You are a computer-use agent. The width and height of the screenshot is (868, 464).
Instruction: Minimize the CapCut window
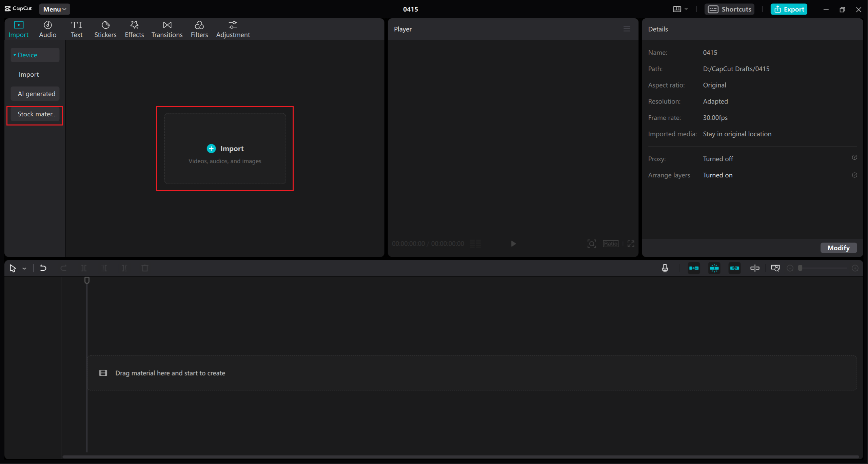click(x=826, y=9)
